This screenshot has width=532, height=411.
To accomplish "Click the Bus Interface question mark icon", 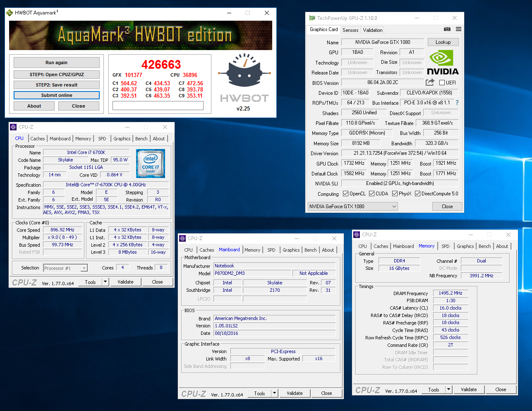I will pyautogui.click(x=457, y=103).
